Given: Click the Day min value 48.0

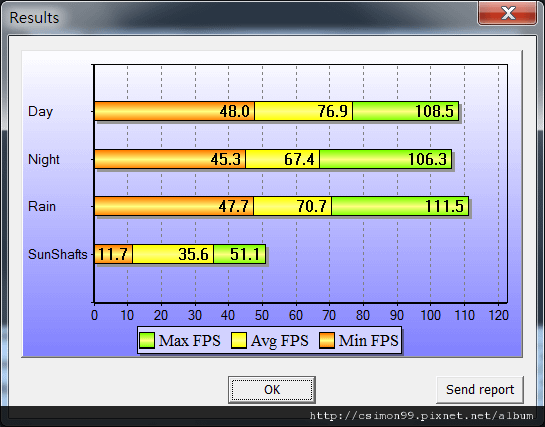Looking at the screenshot, I should tap(235, 112).
